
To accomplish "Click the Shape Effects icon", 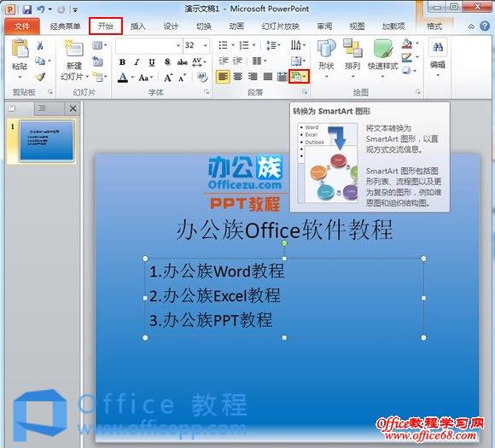I will (407, 71).
